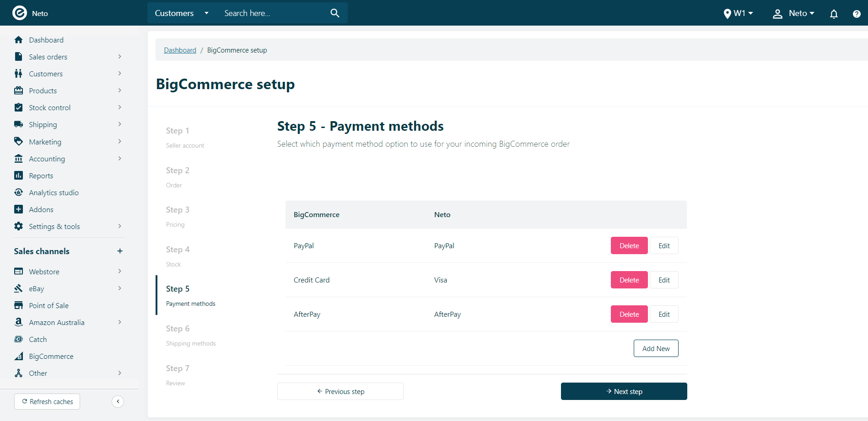Image resolution: width=868 pixels, height=421 pixels.
Task: Follow the Dashboard breadcrumb link
Action: 180,50
